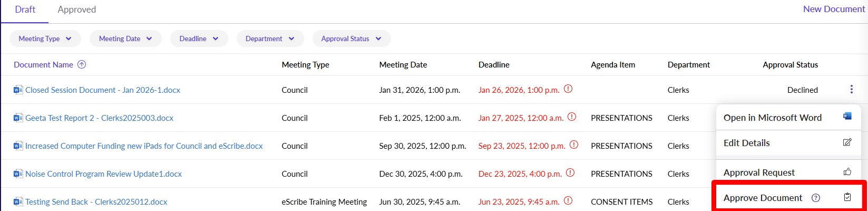Open Noise Control Program Review Update1.docx
Viewport: 868px width, 211px height.
[103, 174]
